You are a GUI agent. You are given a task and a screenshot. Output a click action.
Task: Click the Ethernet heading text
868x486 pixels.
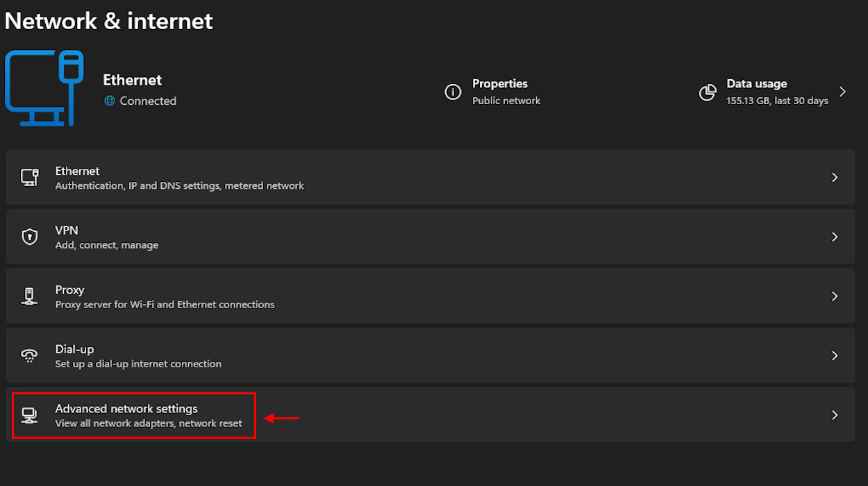(132, 79)
